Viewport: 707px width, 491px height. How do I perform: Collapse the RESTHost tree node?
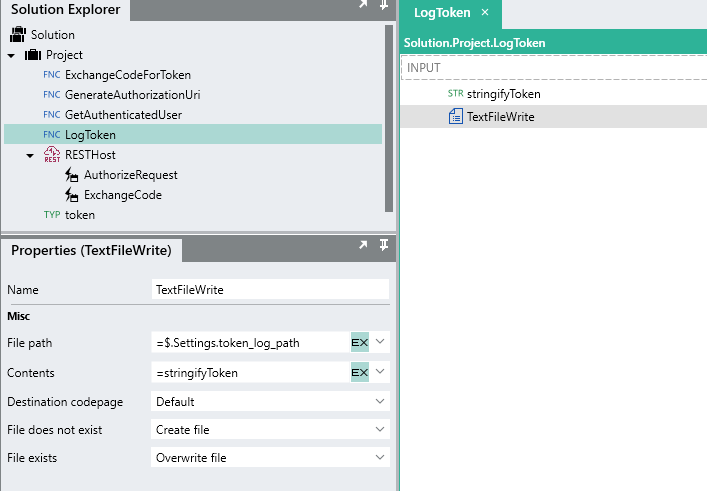click(30, 155)
